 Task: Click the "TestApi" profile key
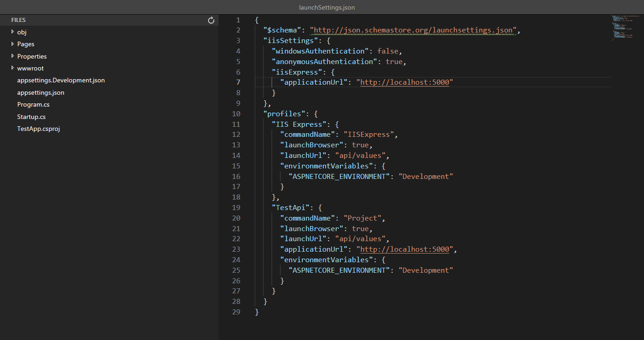290,207
